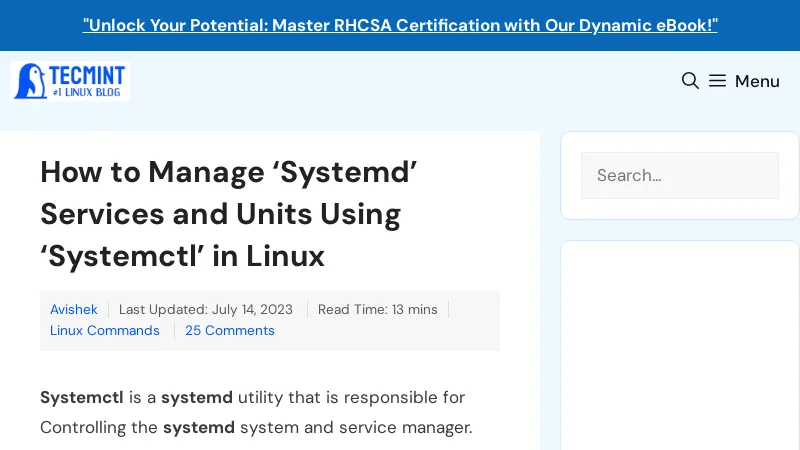Click the Systemd Services article title heading
Viewport: 800px width, 450px height.
point(228,214)
